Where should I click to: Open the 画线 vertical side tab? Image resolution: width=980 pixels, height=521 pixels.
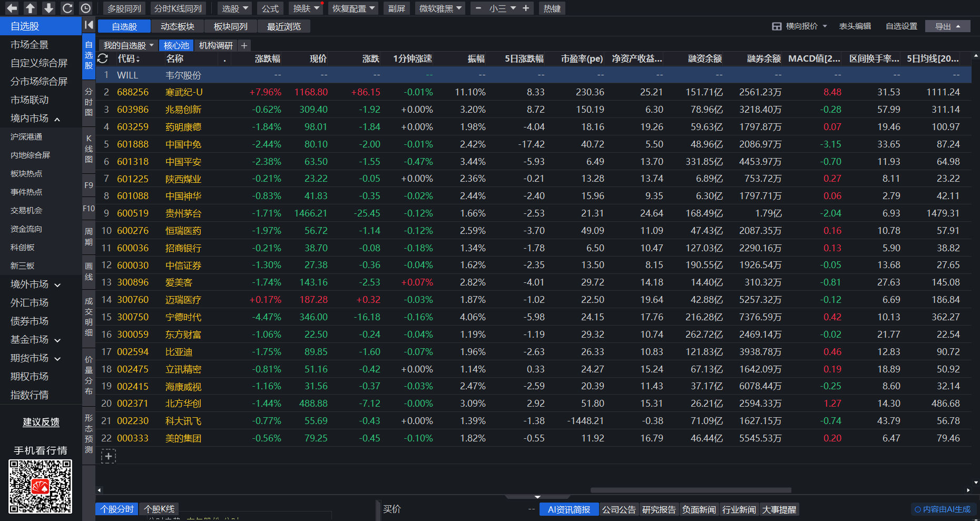click(x=89, y=271)
